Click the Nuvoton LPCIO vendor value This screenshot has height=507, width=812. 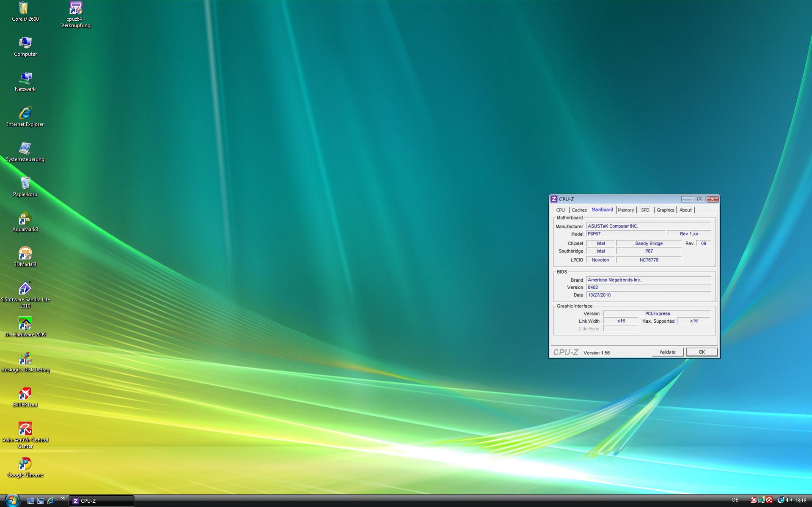[600, 260]
